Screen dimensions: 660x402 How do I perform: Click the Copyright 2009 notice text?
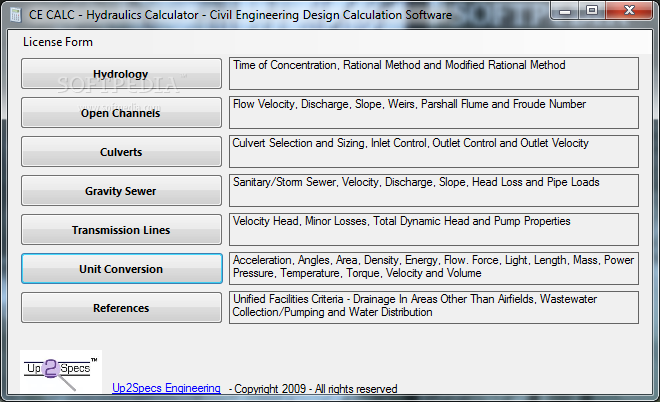click(x=313, y=389)
